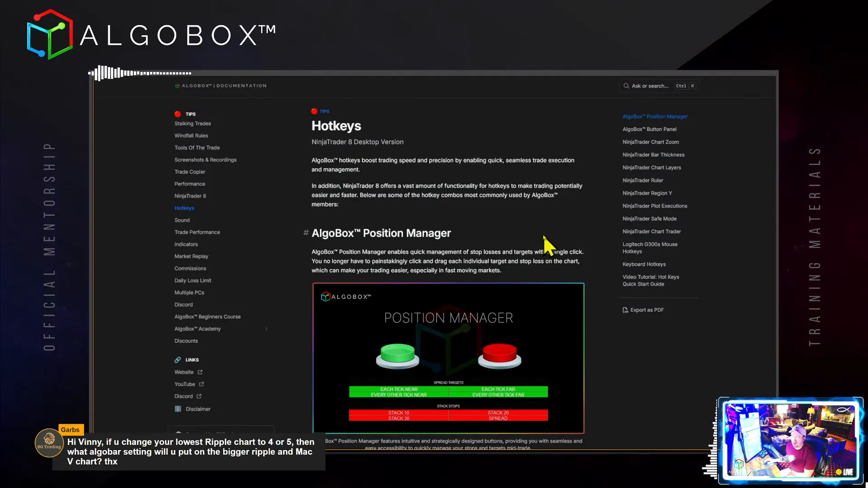Viewport: 868px width, 488px height.
Task: Open the Multiple PCs page
Action: coord(189,293)
